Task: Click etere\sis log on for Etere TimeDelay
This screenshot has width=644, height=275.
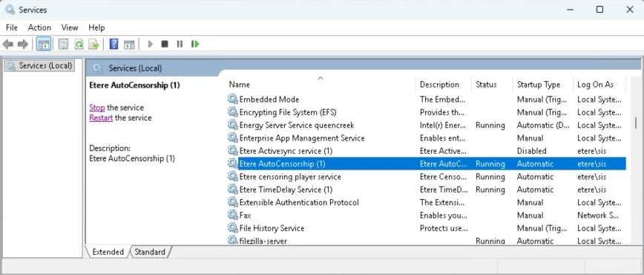Action: (591, 190)
